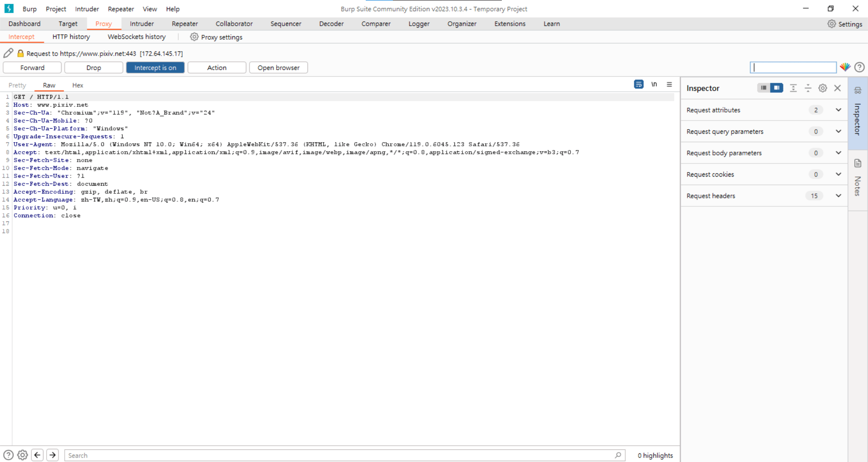Click the search bar help icon at bottom
This screenshot has height=462, width=868.
(x=8, y=455)
